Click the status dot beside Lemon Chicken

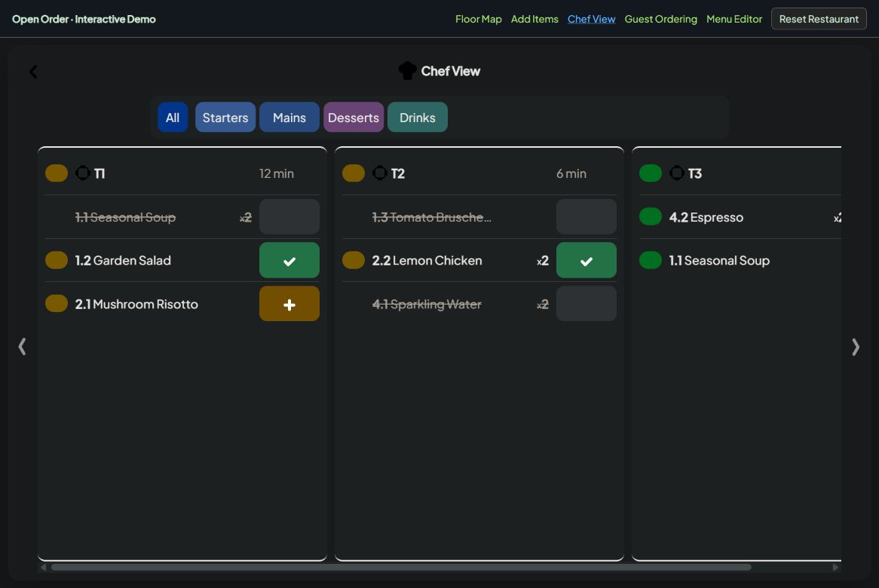click(x=354, y=260)
